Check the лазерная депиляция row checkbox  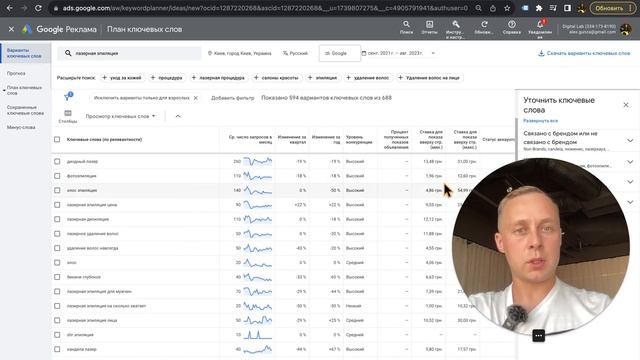pyautogui.click(x=57, y=219)
